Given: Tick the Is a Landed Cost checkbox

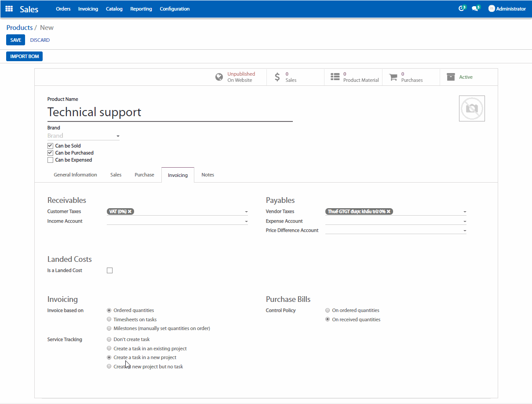Looking at the screenshot, I should click(110, 271).
